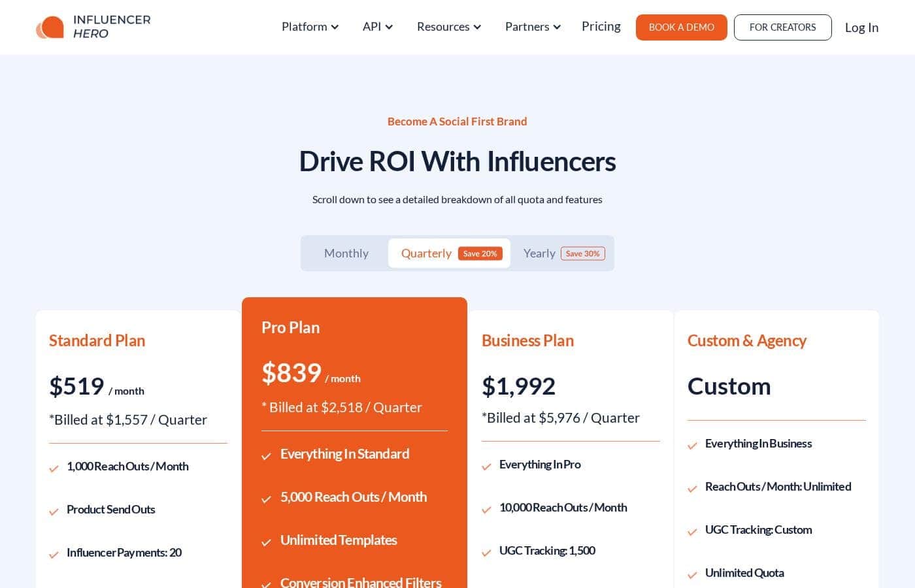Click checkmark beside 1,000 Reach Outs / Month
Viewport: 915px width, 588px height.
[x=54, y=468]
